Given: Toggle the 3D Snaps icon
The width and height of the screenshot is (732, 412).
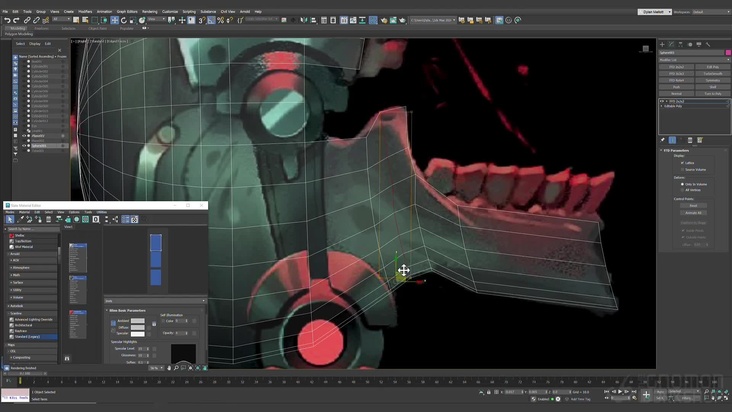Looking at the screenshot, I should [202, 20].
